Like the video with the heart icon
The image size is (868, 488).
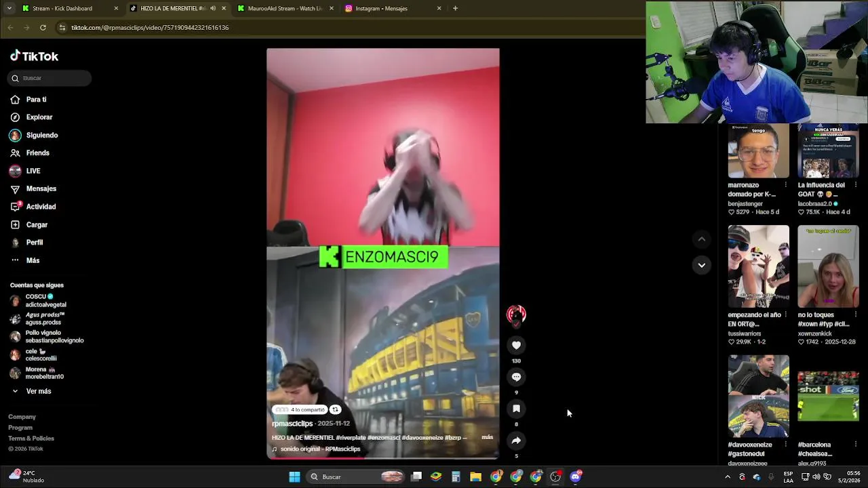516,346
